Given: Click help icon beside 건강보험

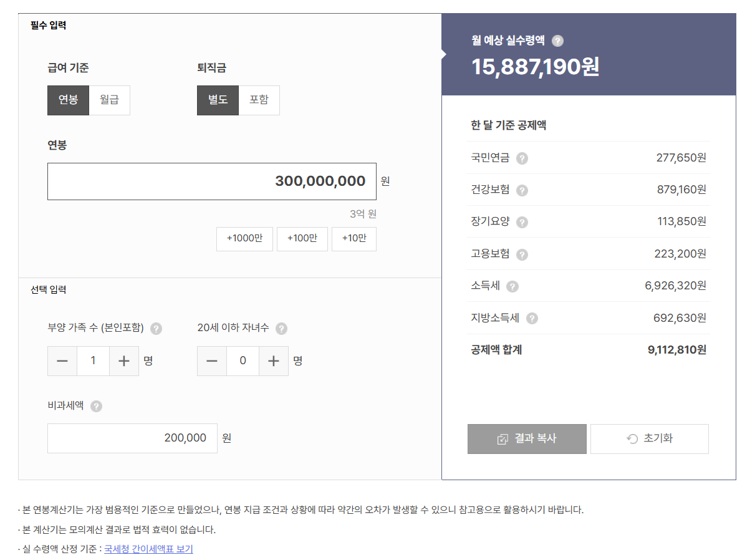Looking at the screenshot, I should point(522,190).
